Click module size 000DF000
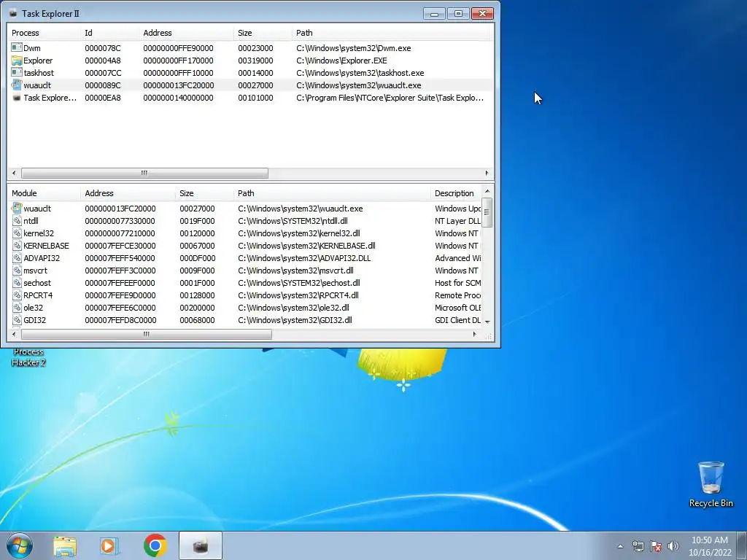 [197, 258]
